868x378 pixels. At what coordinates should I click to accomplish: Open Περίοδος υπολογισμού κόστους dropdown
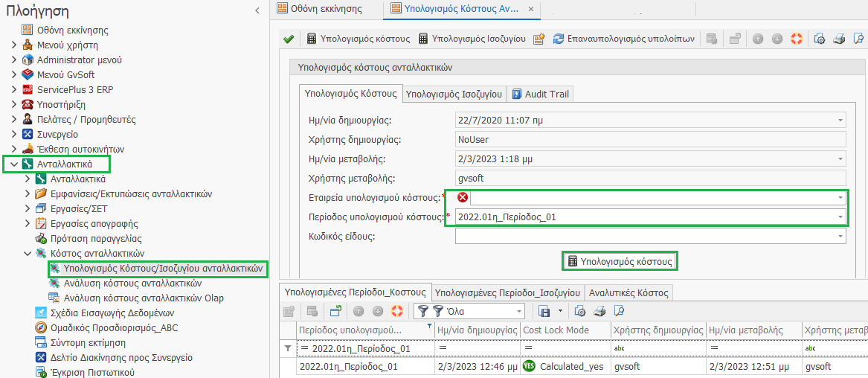tap(840, 217)
